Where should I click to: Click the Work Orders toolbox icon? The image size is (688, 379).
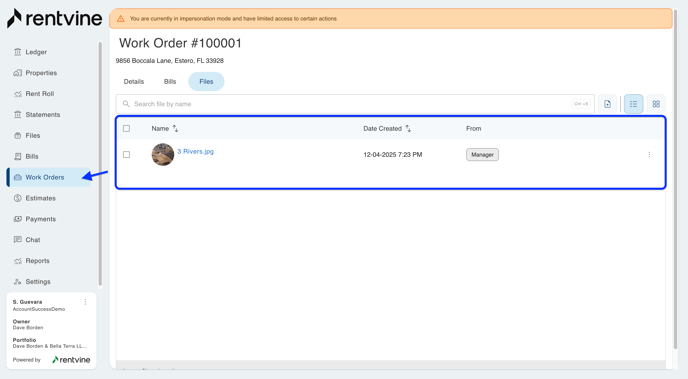coord(18,177)
